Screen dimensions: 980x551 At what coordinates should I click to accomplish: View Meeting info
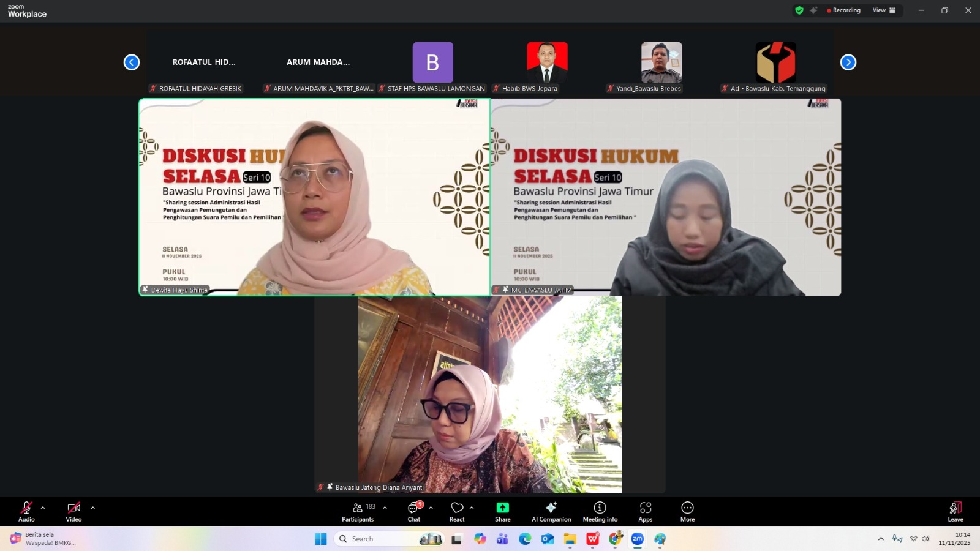pyautogui.click(x=598, y=511)
